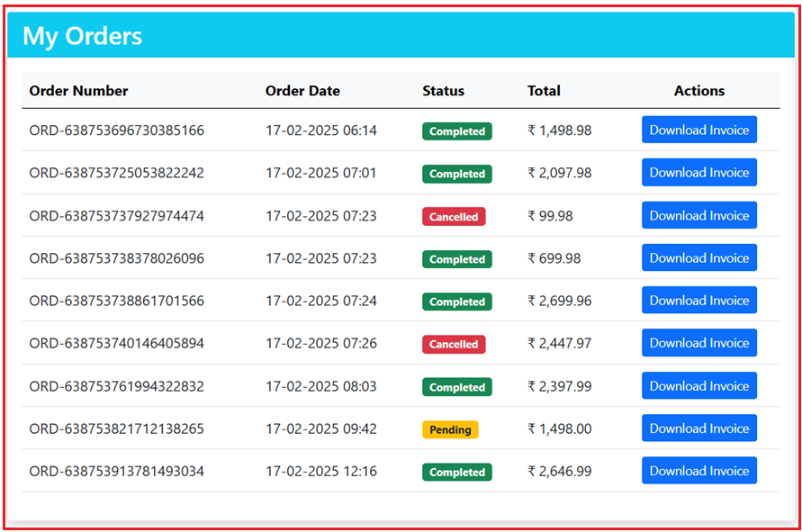This screenshot has height=532, width=802.
Task: Click the Order Number column header
Action: click(79, 91)
